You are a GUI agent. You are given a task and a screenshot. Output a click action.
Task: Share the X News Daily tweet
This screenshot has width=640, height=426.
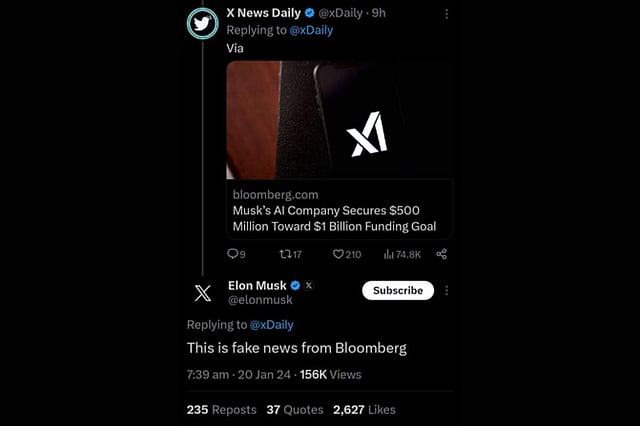point(442,254)
